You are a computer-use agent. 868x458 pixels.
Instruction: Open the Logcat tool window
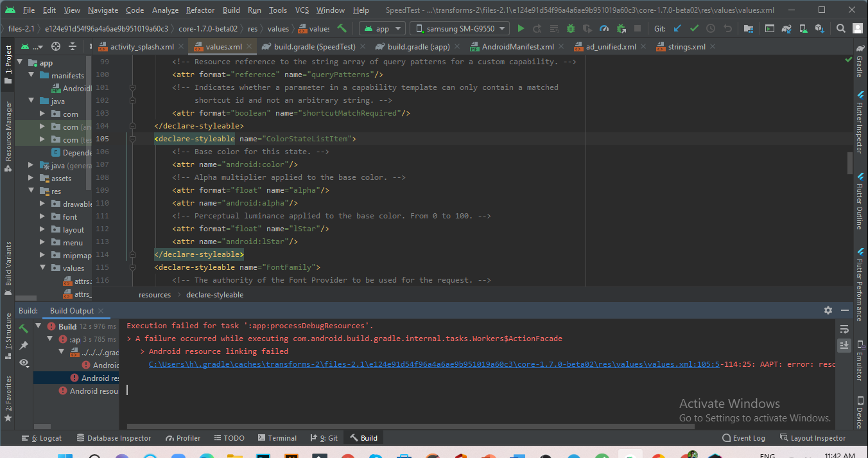coord(42,438)
